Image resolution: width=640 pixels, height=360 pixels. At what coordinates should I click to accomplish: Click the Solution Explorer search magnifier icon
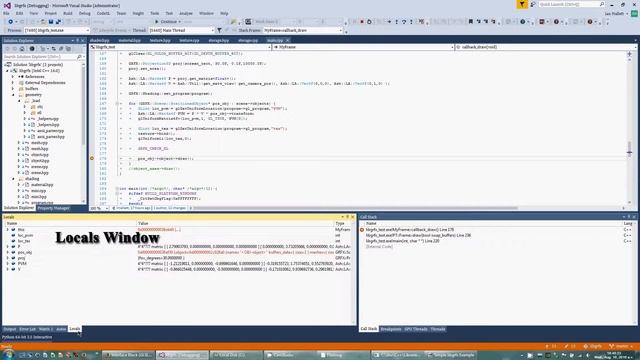click(x=79, y=57)
